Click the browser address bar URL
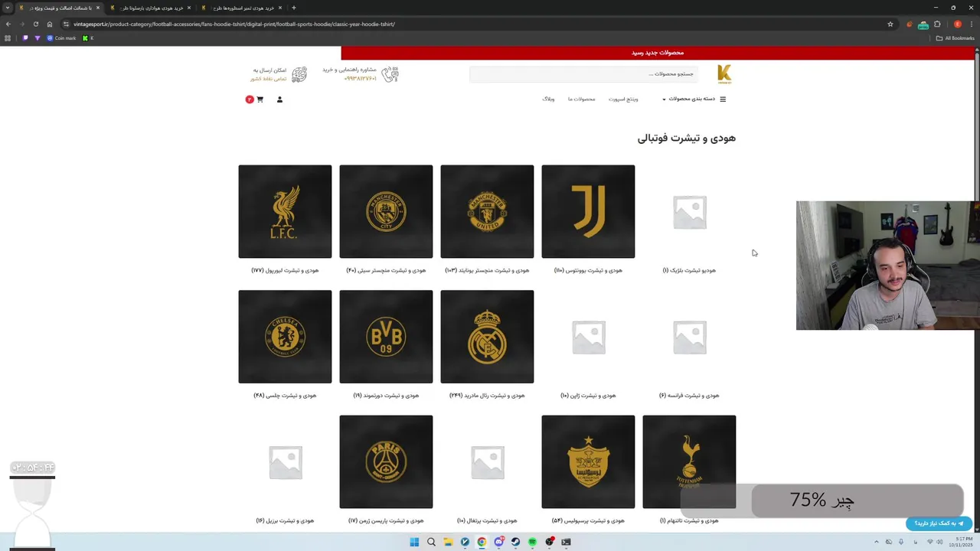The width and height of the screenshot is (980, 551). point(234,24)
